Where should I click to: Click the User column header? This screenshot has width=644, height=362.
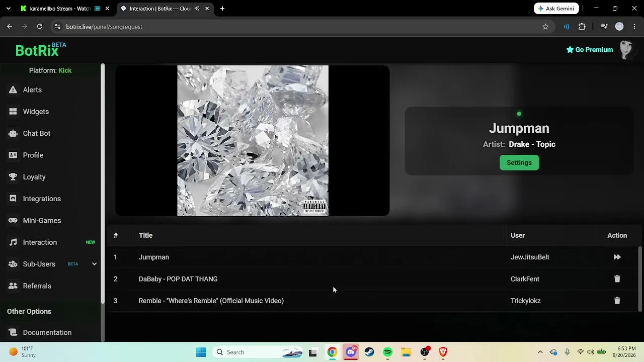518,235
